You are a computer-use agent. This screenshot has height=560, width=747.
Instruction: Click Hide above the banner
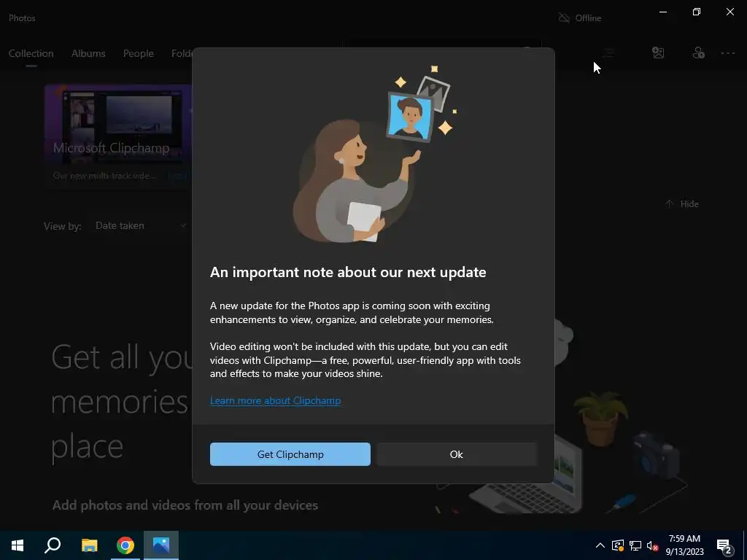pos(682,204)
